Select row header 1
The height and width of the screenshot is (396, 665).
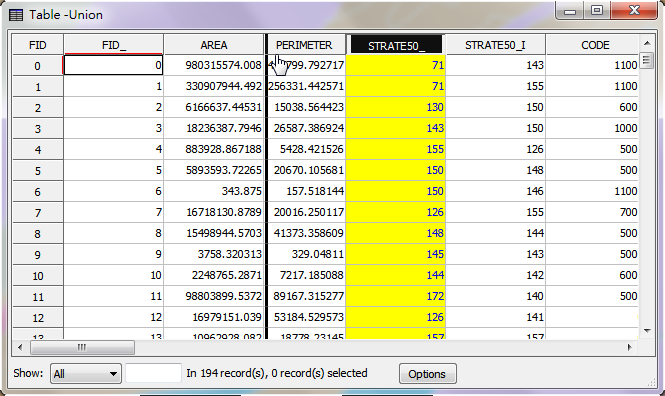click(x=38, y=87)
